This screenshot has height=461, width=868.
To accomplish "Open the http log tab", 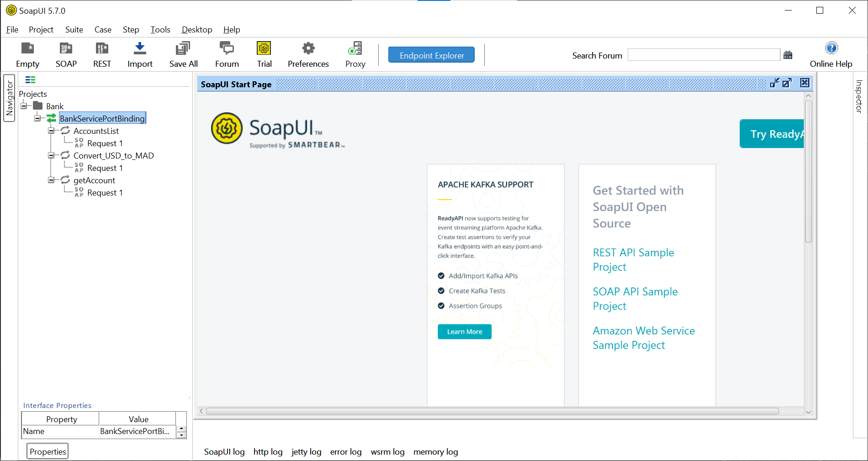I will pos(268,451).
